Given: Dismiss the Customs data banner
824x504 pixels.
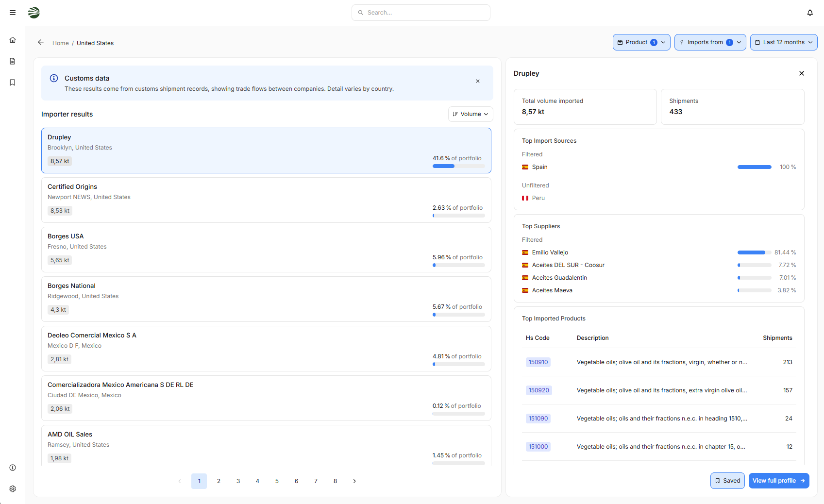Looking at the screenshot, I should 478,81.
